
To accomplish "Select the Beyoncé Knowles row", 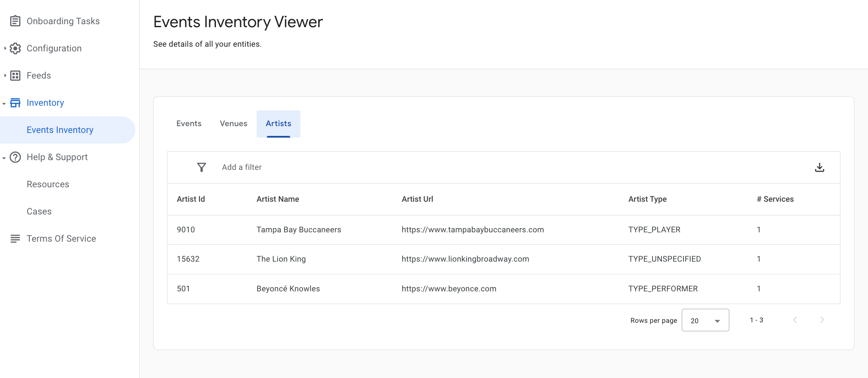I will click(x=288, y=289).
